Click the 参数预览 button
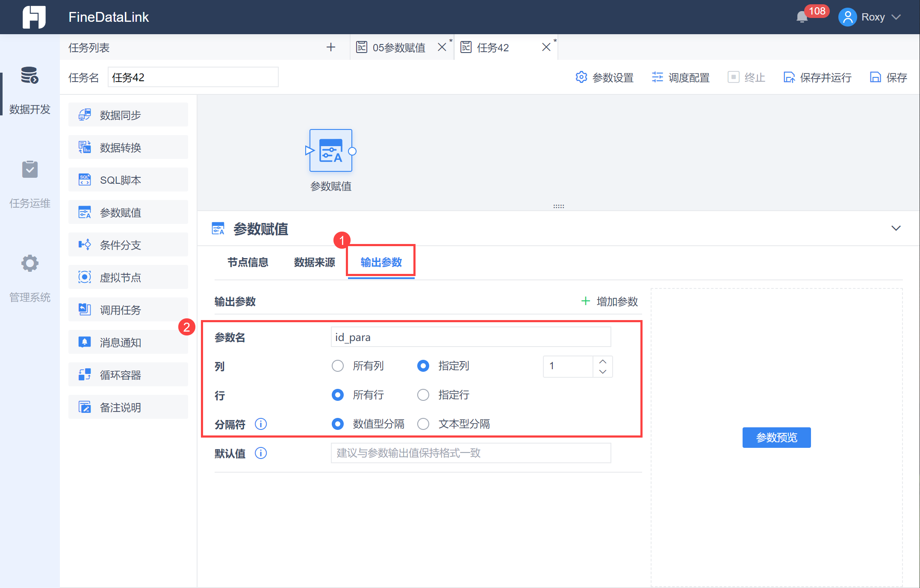 776,438
